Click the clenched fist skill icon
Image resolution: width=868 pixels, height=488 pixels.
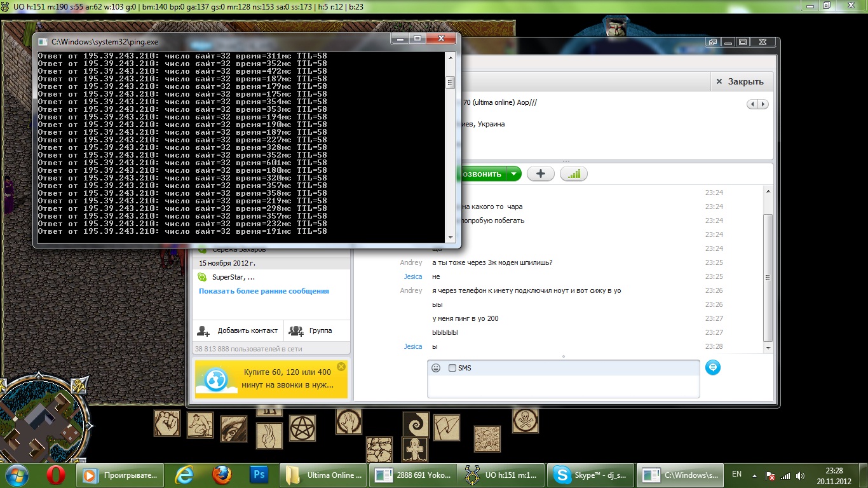(167, 423)
